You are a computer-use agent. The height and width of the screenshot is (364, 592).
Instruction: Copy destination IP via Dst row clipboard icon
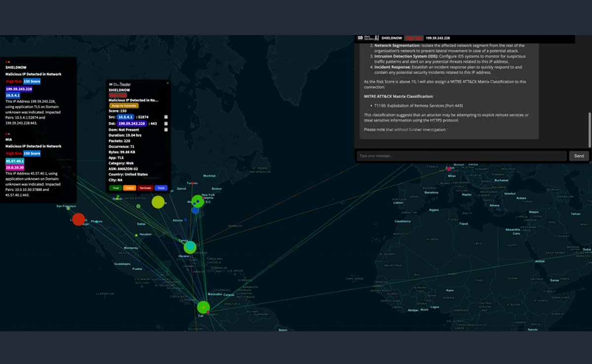[x=166, y=123]
